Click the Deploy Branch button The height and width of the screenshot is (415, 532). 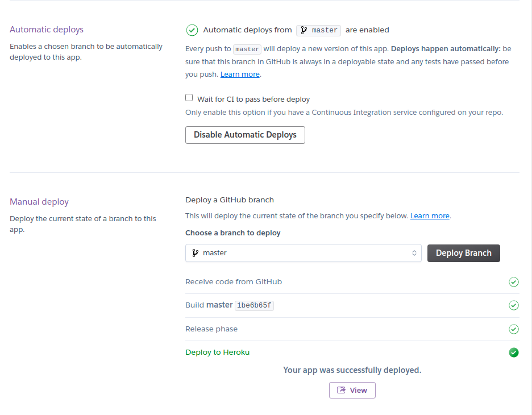point(463,253)
